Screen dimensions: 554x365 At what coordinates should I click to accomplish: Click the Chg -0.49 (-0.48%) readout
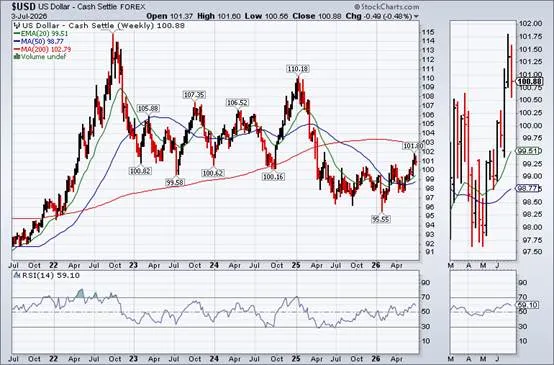click(379, 16)
